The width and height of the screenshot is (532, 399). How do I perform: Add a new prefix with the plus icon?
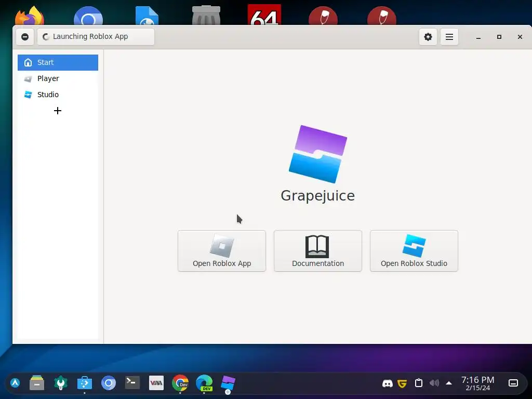pyautogui.click(x=58, y=111)
